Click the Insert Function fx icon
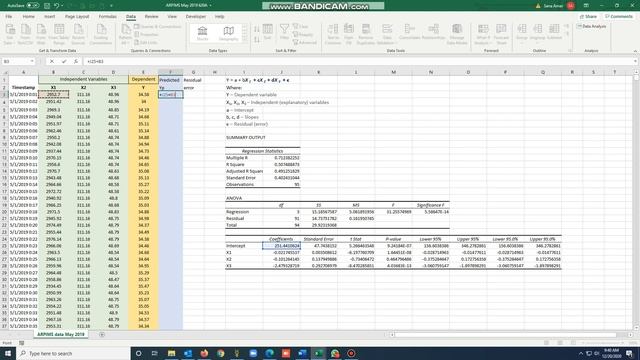Screen dimensions: 640x360 (x=76, y=61)
